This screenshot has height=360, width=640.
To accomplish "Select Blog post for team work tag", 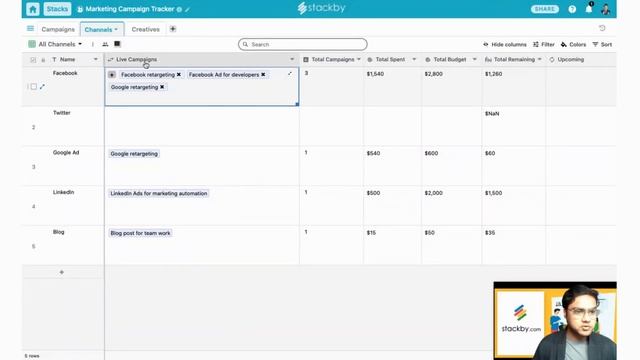I will coord(140,233).
